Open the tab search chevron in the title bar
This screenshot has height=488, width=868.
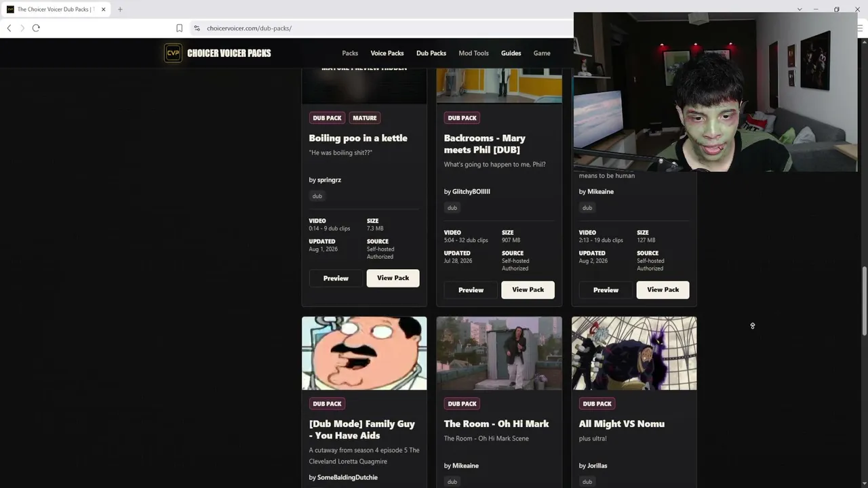coord(800,9)
